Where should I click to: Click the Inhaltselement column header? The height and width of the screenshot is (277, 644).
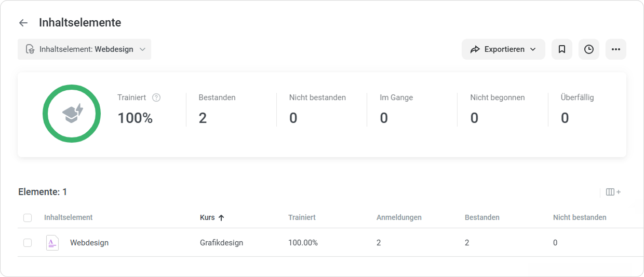coord(69,217)
